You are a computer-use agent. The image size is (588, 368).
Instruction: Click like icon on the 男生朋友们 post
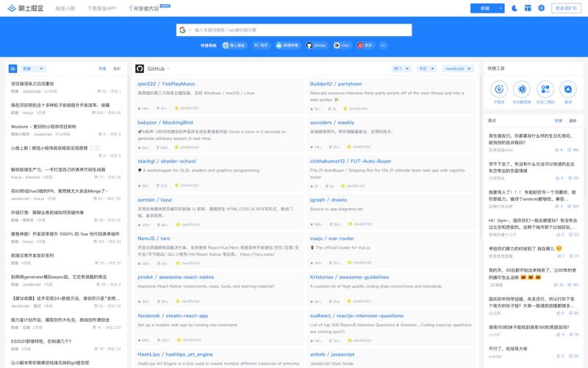tap(556, 150)
